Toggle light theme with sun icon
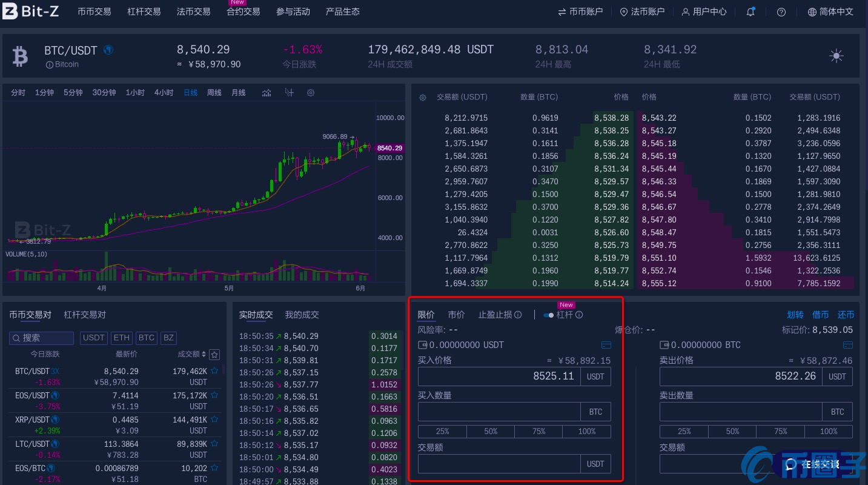 [x=837, y=56]
